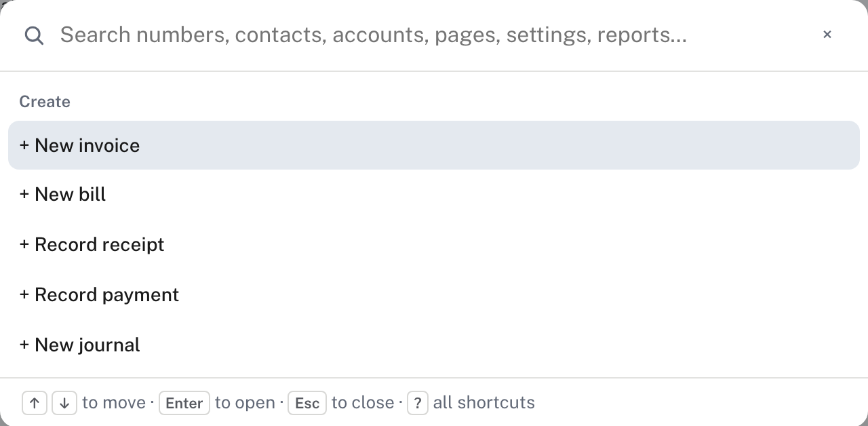This screenshot has width=868, height=426.
Task: Click the Enter key hint badge
Action: pyautogui.click(x=184, y=403)
